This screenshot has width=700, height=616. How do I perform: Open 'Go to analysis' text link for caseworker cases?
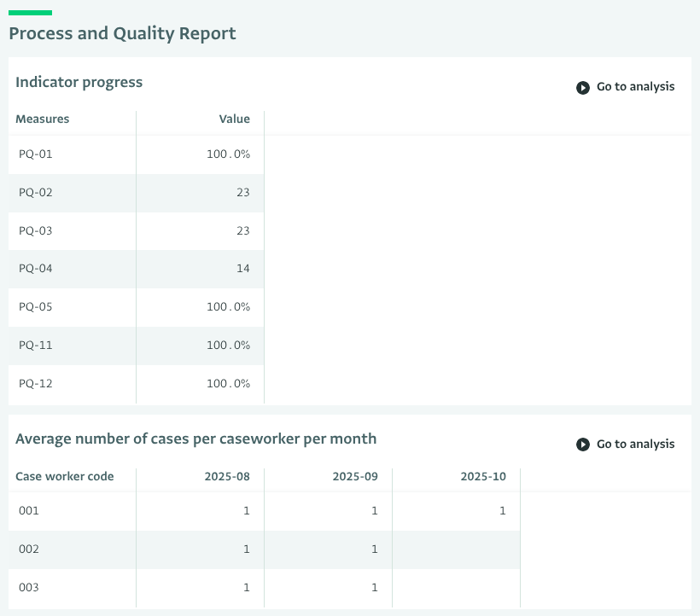[635, 445]
